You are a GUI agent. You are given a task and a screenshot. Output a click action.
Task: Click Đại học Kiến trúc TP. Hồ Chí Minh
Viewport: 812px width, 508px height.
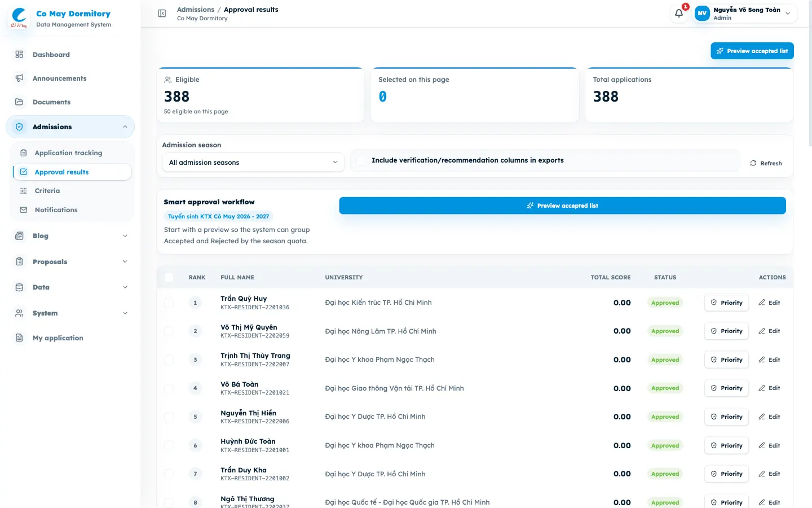point(378,303)
